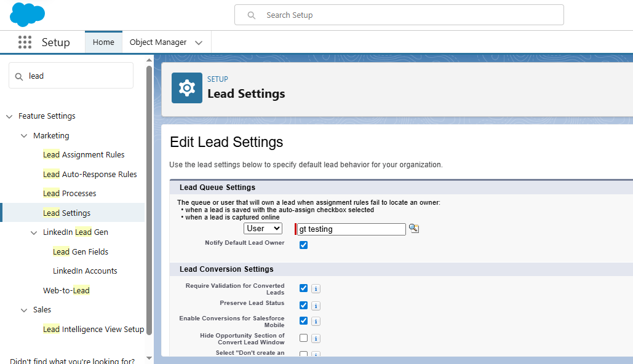Click the Lead Queue Settings heading

tap(217, 188)
